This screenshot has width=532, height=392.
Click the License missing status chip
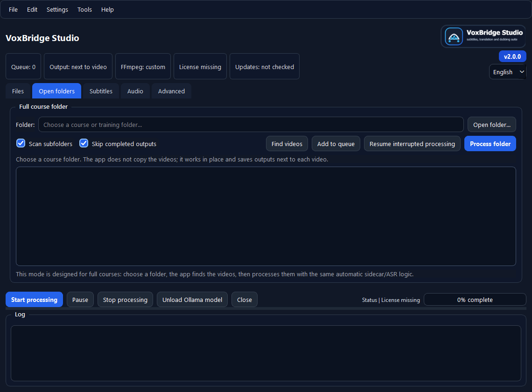pyautogui.click(x=200, y=66)
